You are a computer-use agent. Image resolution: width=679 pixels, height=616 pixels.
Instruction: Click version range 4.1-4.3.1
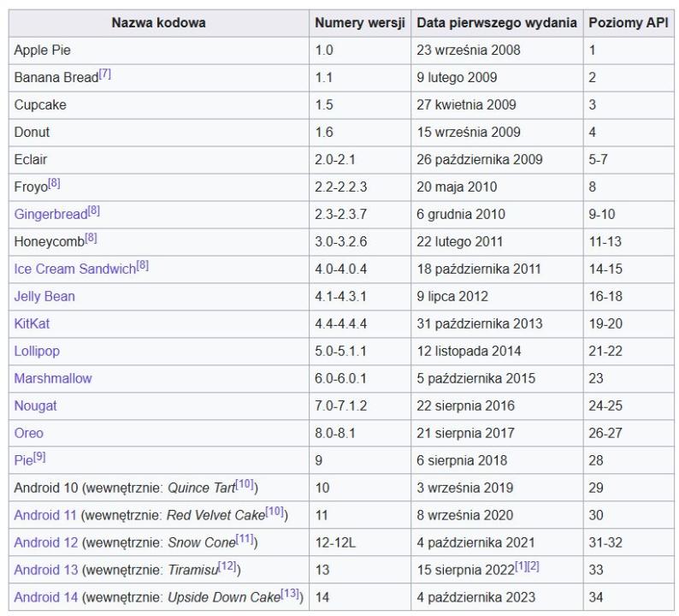click(x=340, y=296)
